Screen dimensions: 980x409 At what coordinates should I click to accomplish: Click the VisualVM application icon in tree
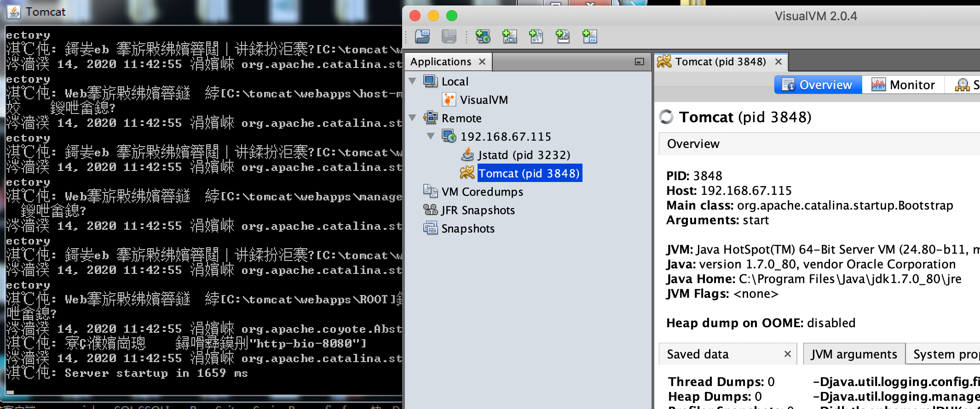pos(449,100)
